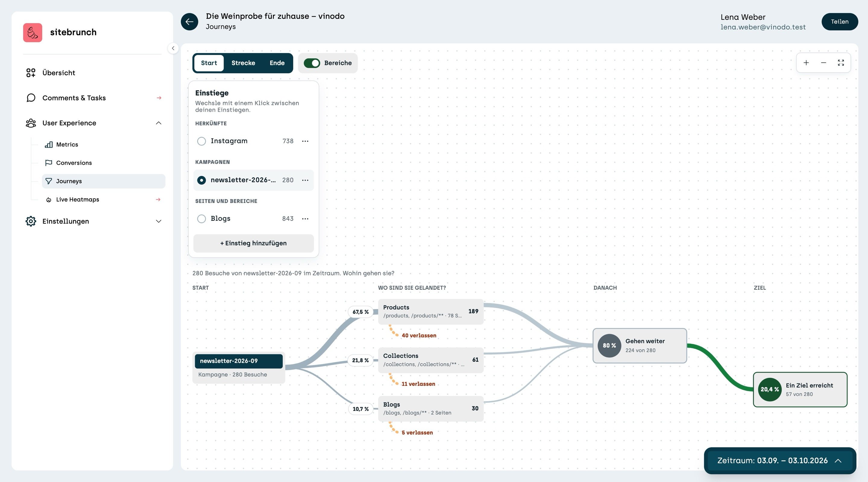Click the Gehen weiter node
Viewport: 868px width, 482px height.
pyautogui.click(x=640, y=346)
